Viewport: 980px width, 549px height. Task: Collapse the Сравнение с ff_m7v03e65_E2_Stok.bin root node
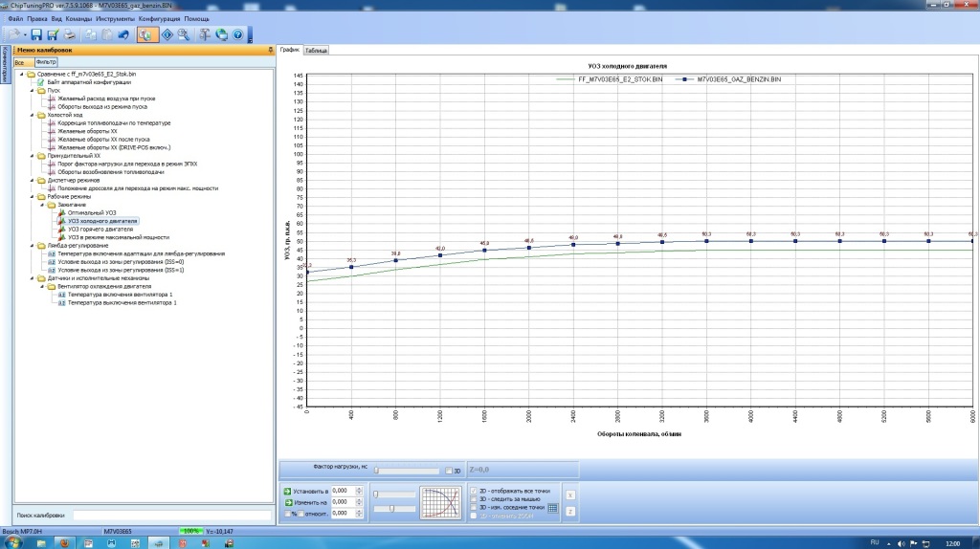point(22,74)
